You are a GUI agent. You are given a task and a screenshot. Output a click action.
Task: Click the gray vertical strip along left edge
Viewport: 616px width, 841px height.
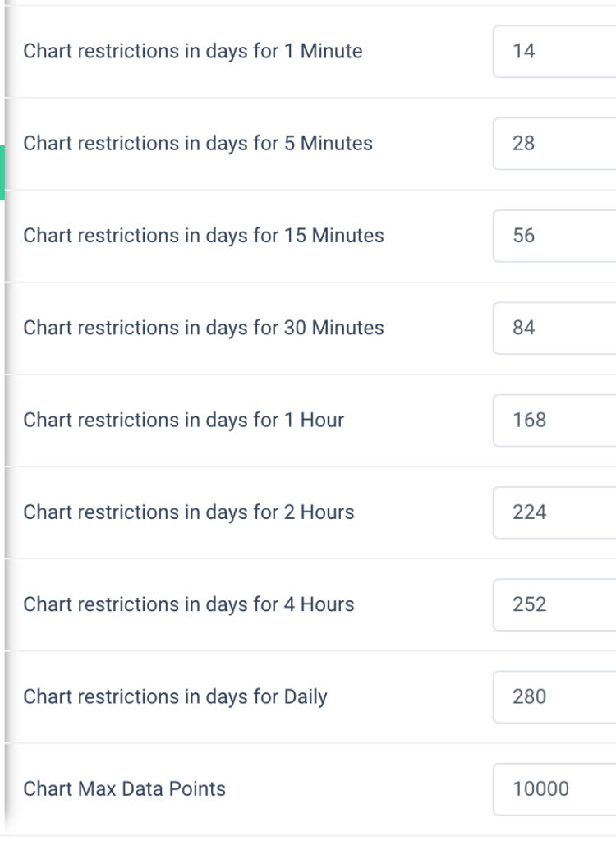coord(4,493)
